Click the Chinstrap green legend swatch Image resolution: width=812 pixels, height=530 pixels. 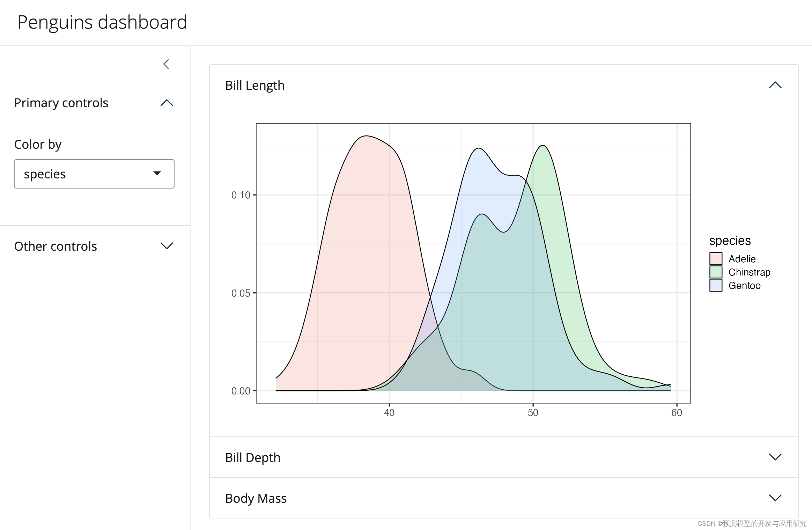(716, 272)
